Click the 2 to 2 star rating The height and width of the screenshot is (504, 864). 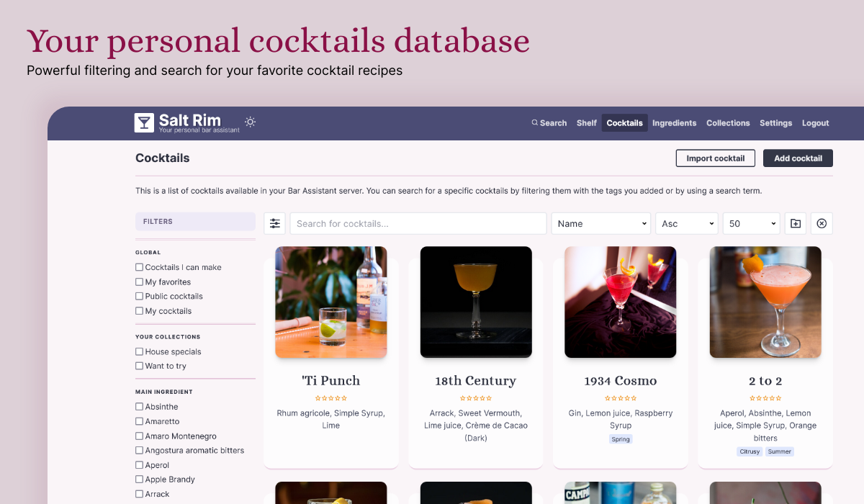[765, 398]
